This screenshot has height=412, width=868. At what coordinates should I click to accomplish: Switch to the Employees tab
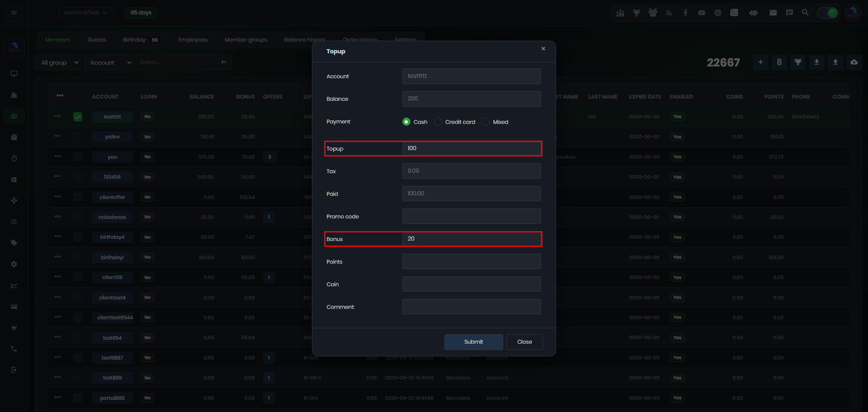[x=193, y=40]
